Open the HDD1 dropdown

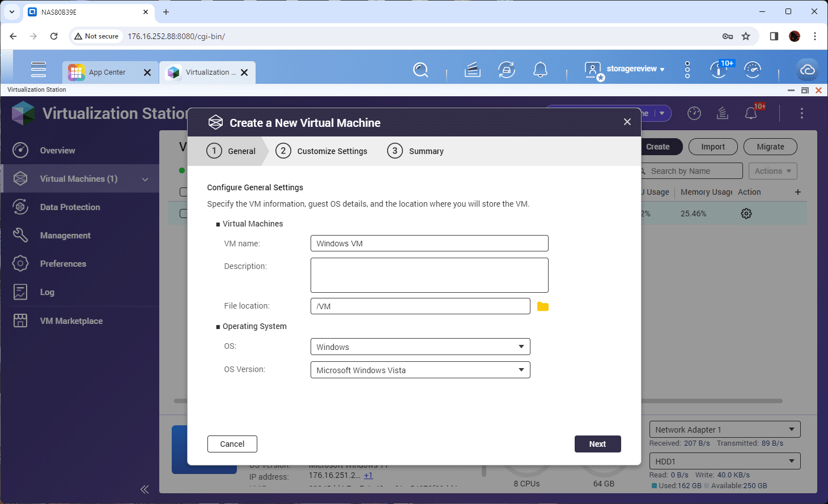(x=725, y=461)
